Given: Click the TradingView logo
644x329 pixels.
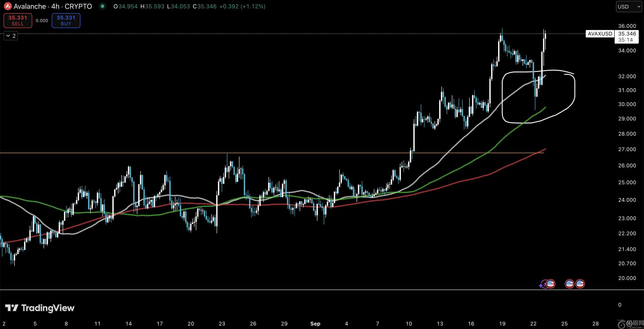Looking at the screenshot, I should point(40,308).
